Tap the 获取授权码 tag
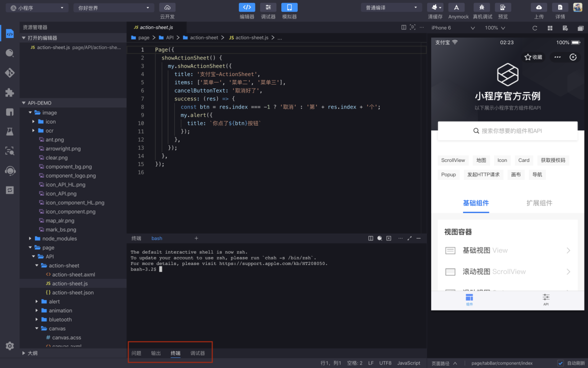Viewport: 588px width, 368px height. pyautogui.click(x=553, y=160)
